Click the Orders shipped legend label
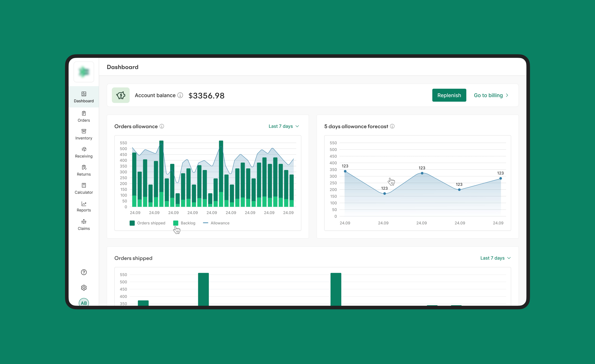This screenshot has width=595, height=364. (x=151, y=223)
